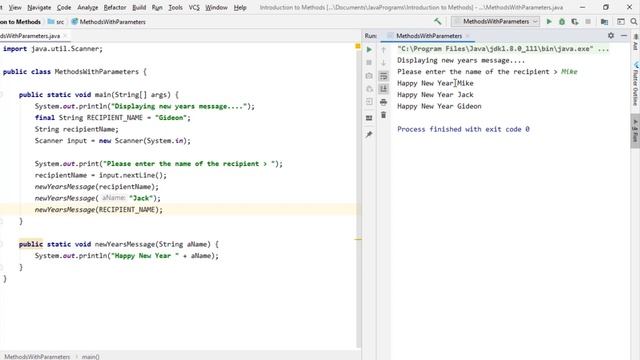Click the "Happy New Year Gideon" console line
This screenshot has width=640, height=360.
(439, 106)
